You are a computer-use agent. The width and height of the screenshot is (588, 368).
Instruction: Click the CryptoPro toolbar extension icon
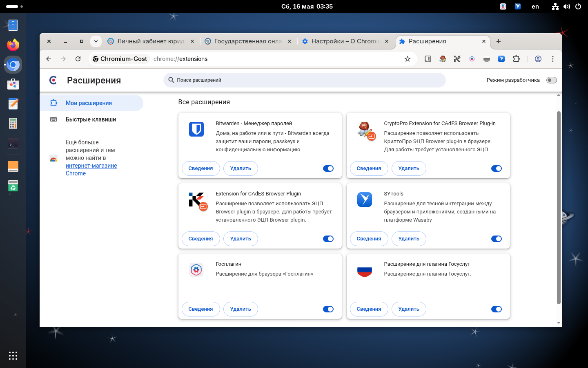coord(443,59)
